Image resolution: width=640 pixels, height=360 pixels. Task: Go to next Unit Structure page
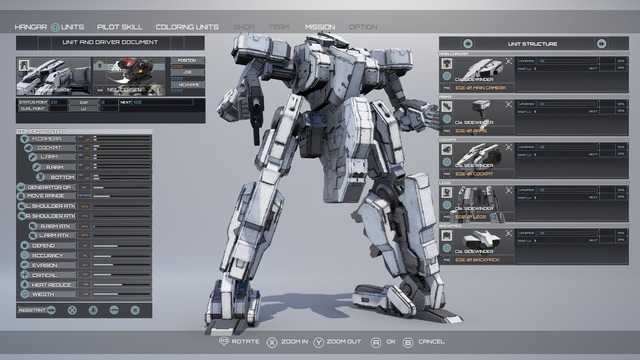click(601, 44)
